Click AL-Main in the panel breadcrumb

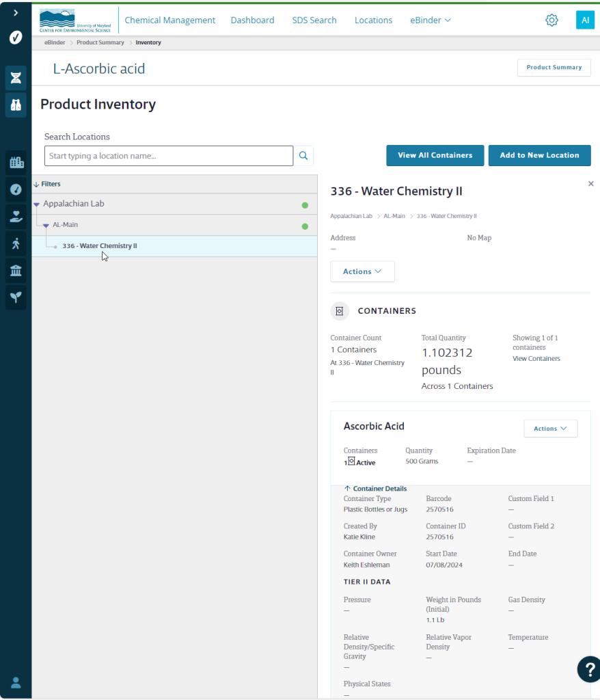(x=394, y=216)
